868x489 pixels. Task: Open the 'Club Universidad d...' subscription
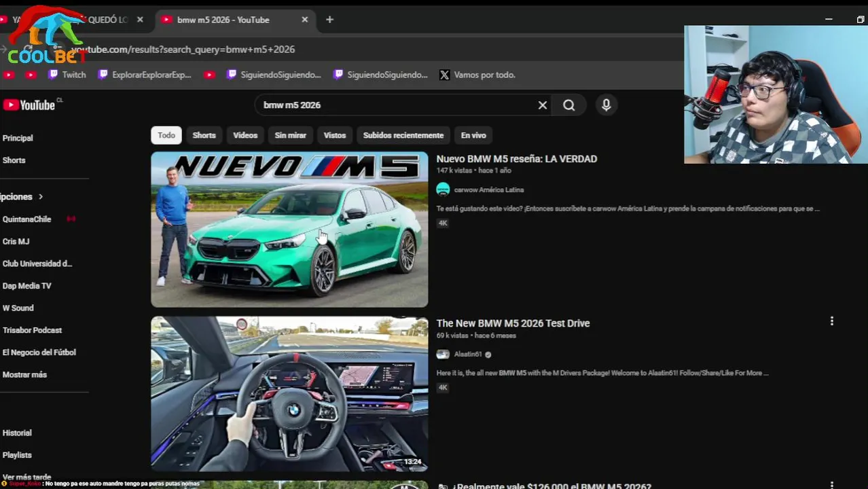tap(37, 264)
